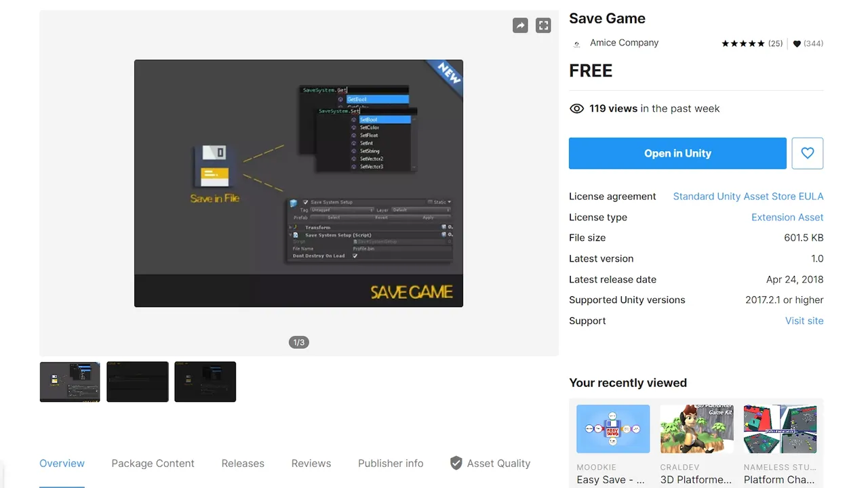
Task: Click the 1/3 image counter badge
Action: point(298,342)
